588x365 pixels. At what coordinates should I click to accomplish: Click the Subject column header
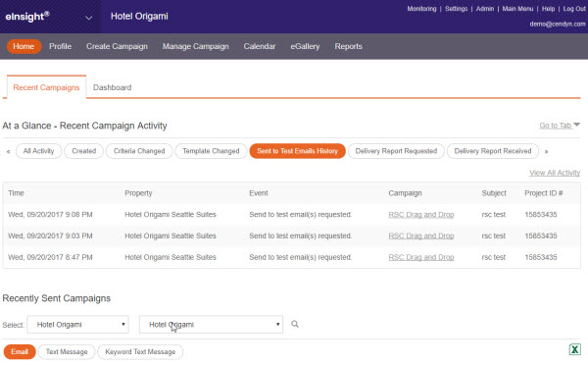494,193
